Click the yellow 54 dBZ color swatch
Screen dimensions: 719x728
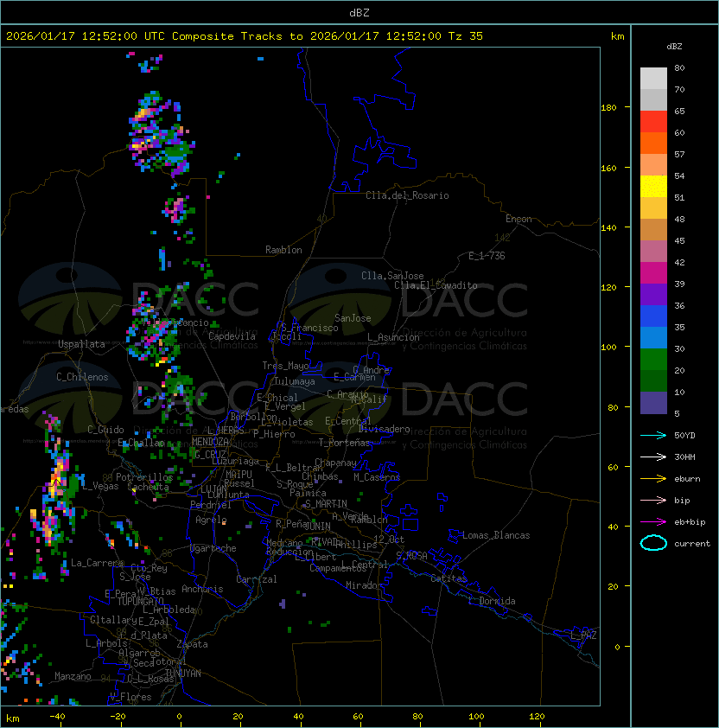pos(653,186)
